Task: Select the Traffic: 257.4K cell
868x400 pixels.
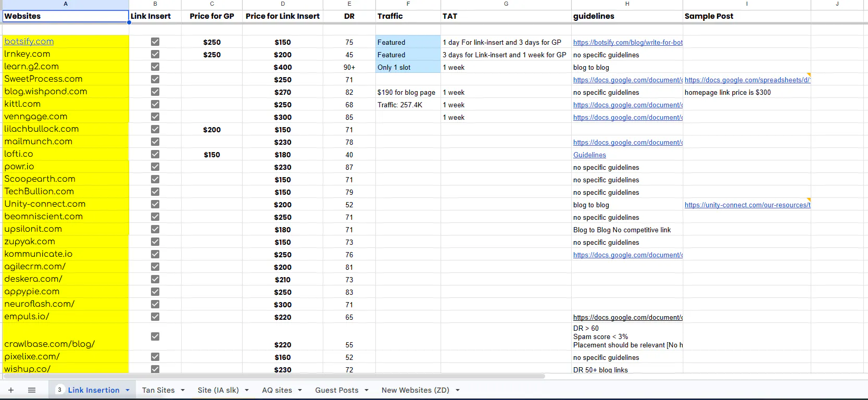Action: tap(408, 105)
